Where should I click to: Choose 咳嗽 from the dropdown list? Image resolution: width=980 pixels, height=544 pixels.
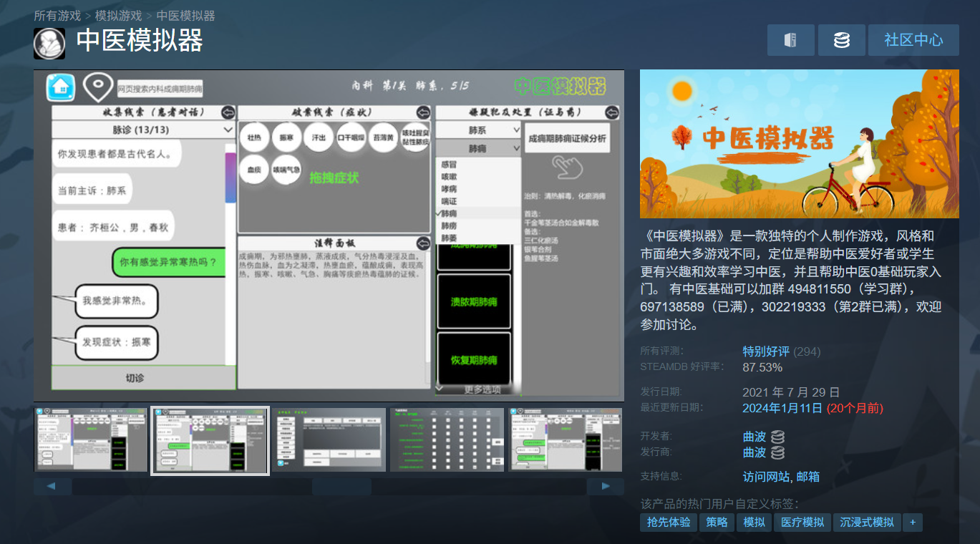pos(478,176)
